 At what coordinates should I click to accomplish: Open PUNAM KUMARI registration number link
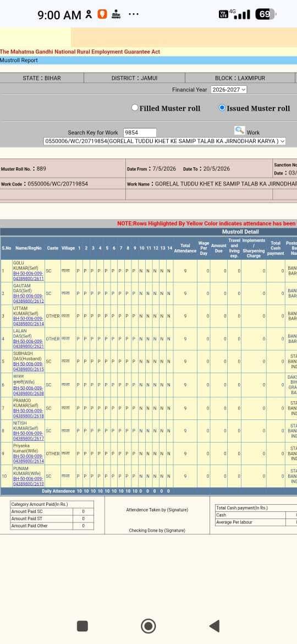(x=28, y=481)
